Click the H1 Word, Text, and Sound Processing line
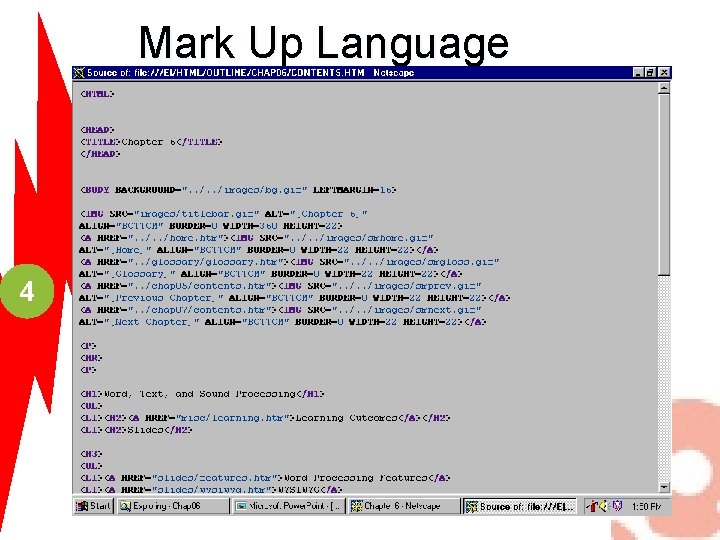 tap(202, 394)
